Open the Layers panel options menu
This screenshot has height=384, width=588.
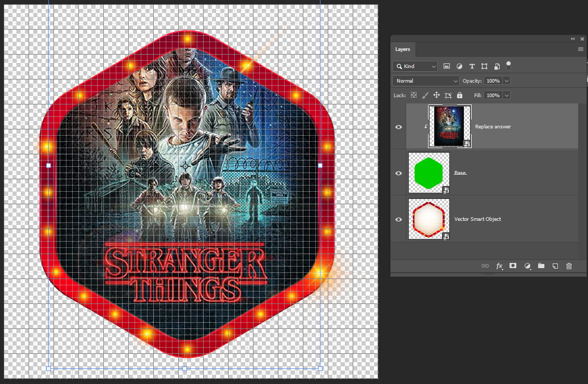click(x=581, y=49)
